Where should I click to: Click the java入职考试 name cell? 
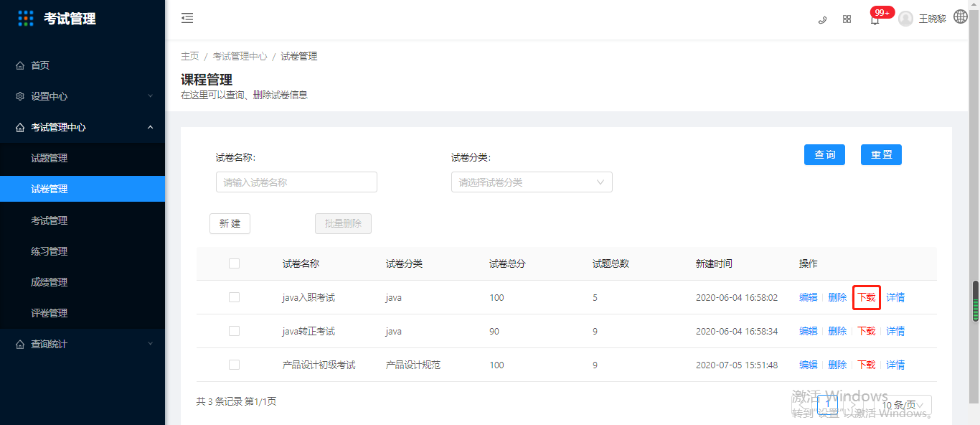[x=308, y=297]
